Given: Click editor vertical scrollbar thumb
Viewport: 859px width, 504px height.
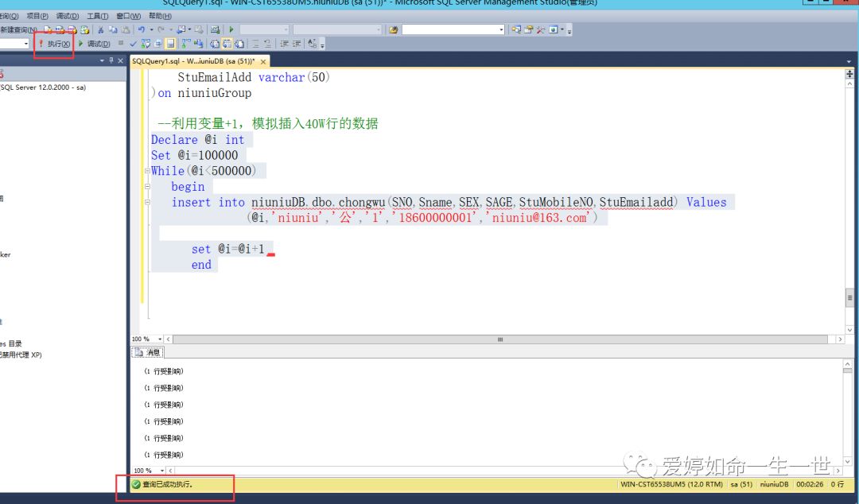Looking at the screenshot, I should tap(849, 298).
